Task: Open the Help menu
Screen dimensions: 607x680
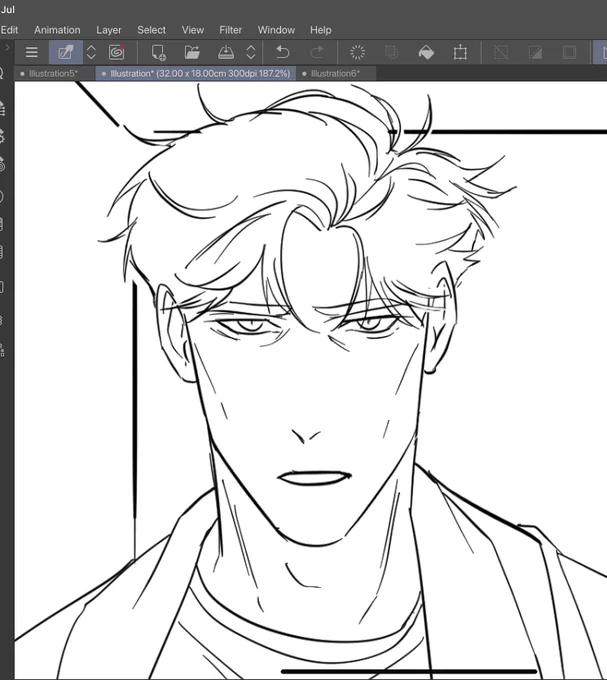Action: click(x=320, y=30)
